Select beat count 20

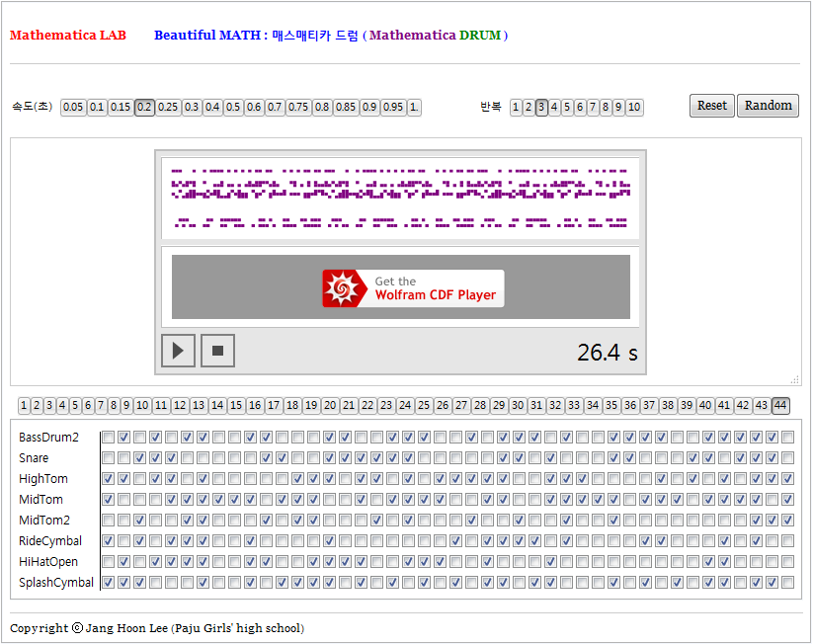coord(330,405)
